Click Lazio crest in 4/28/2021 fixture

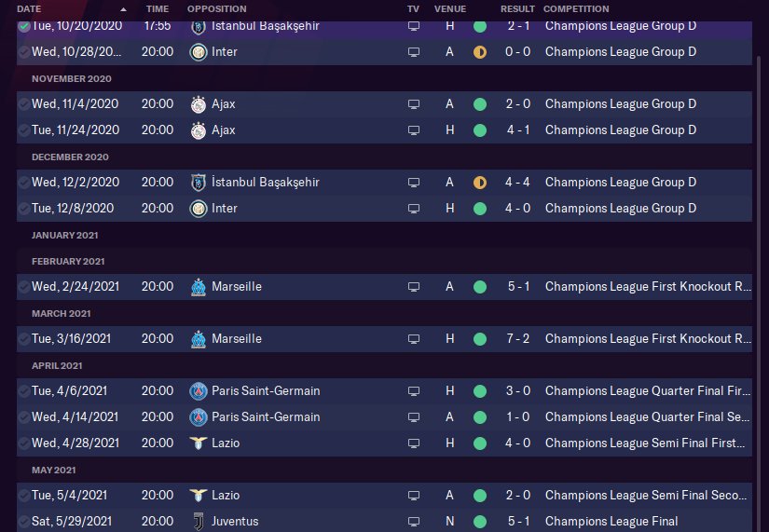[x=197, y=443]
